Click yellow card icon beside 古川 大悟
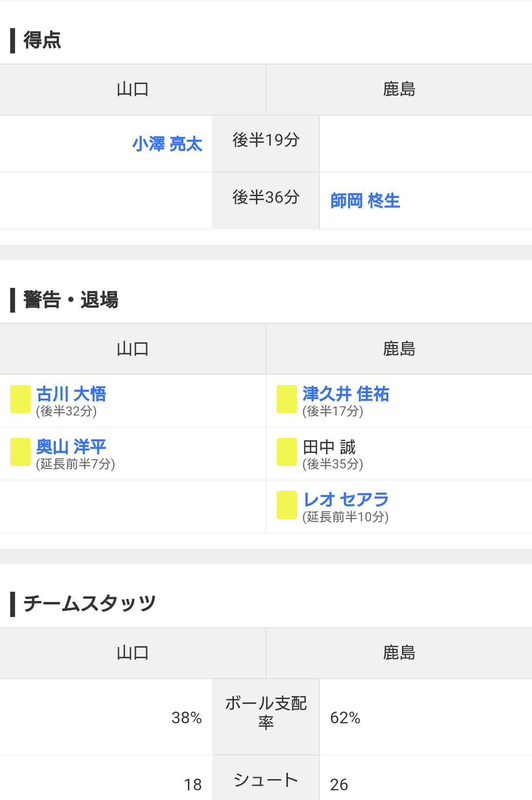This screenshot has width=532, height=800. coord(20,399)
